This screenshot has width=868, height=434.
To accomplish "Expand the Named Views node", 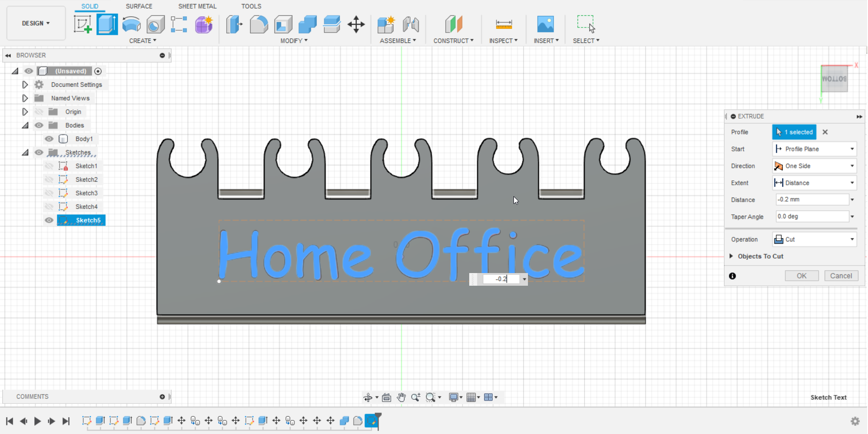I will pyautogui.click(x=25, y=98).
